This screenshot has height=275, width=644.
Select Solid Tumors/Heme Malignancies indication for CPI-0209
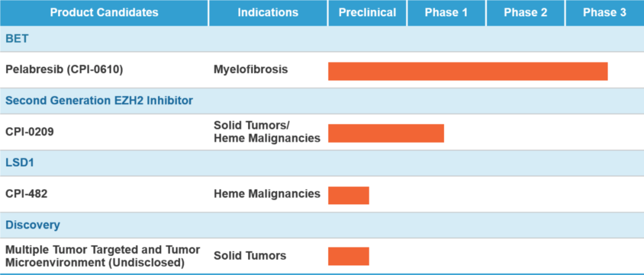[x=267, y=132]
